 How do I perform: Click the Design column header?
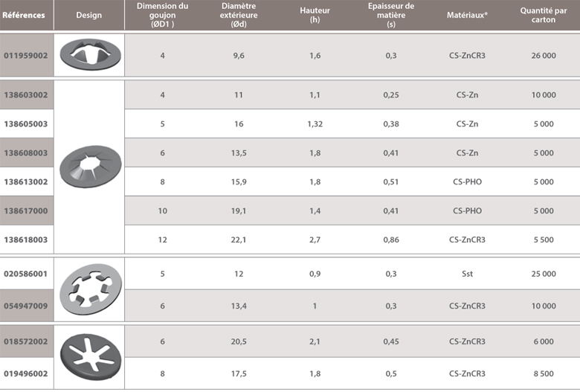(89, 15)
